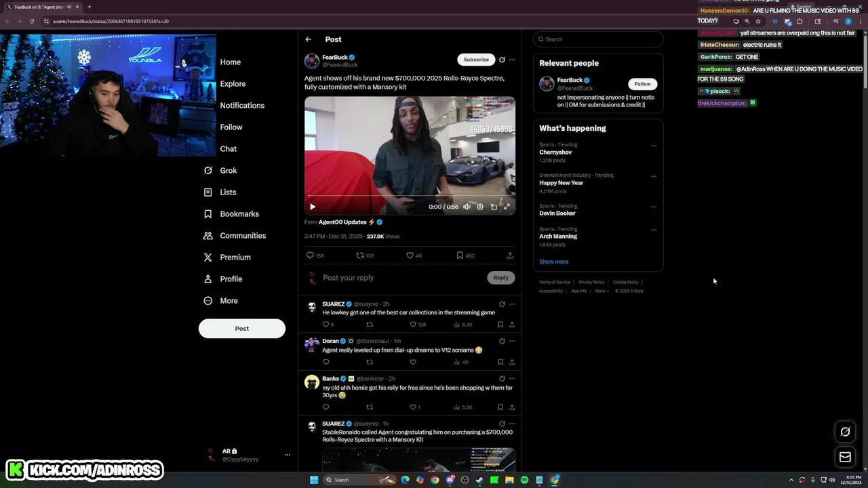Open account switcher dots next to AR
The width and height of the screenshot is (868, 488).
(x=287, y=455)
